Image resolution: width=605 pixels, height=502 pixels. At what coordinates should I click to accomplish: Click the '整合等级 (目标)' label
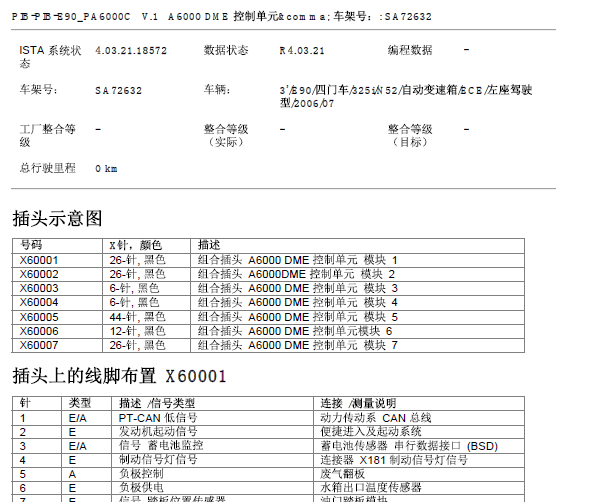tap(410, 135)
